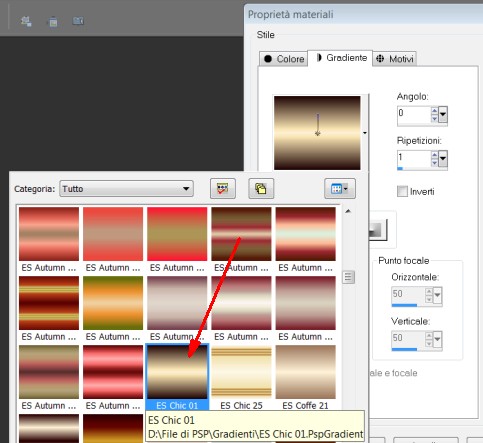Click the ES Chic 25 label text

(x=241, y=406)
